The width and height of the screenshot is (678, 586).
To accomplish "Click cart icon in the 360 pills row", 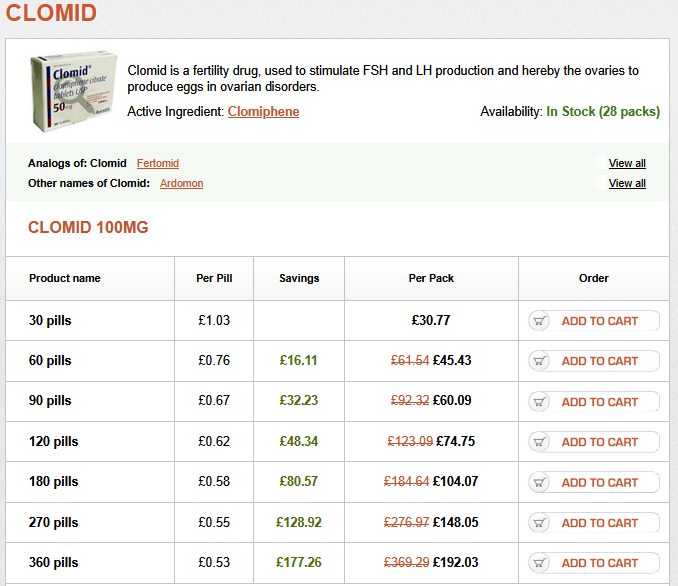I will pyautogui.click(x=539, y=563).
